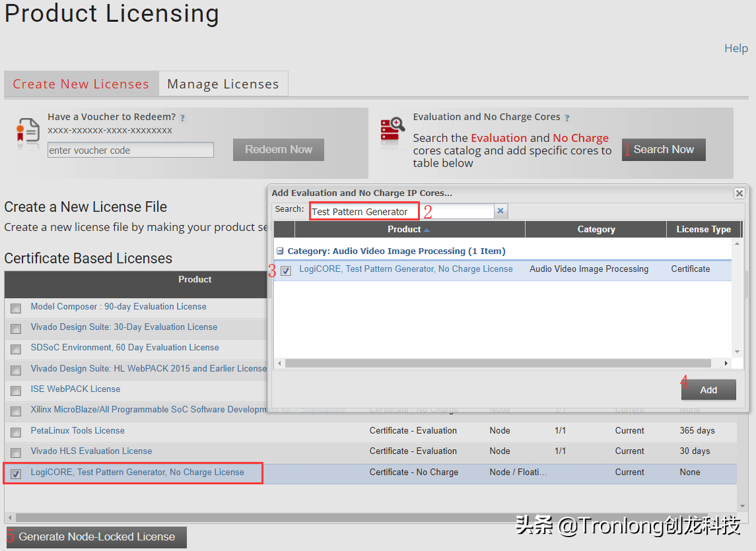Open ISE WebPACK License link

tap(76, 389)
